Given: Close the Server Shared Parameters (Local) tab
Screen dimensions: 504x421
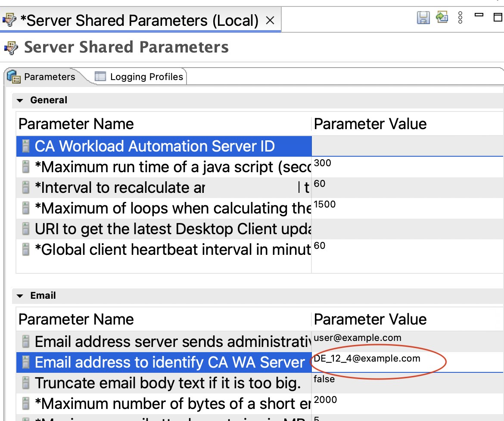Looking at the screenshot, I should pyautogui.click(x=270, y=21).
